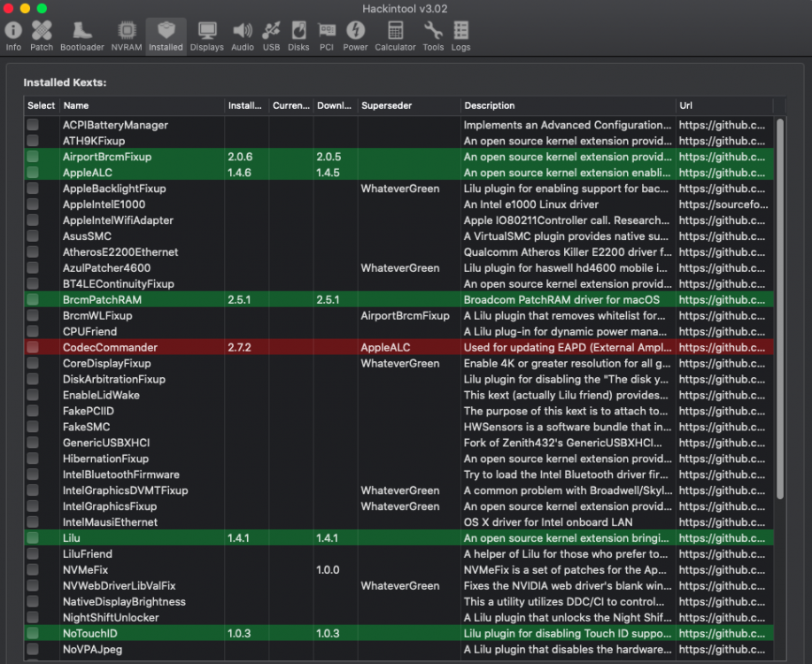Toggle the AirportBrcmFixup checkbox
Screen dimensions: 812x664
tap(33, 157)
